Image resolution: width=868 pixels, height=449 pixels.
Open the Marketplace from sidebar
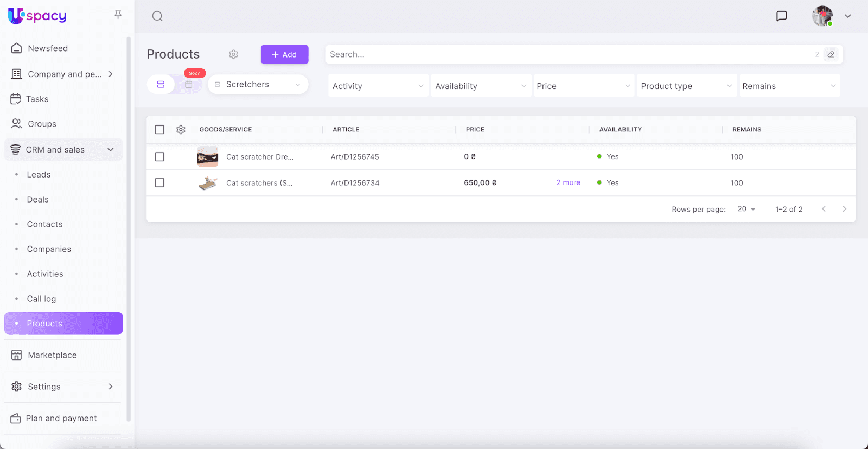(x=52, y=355)
